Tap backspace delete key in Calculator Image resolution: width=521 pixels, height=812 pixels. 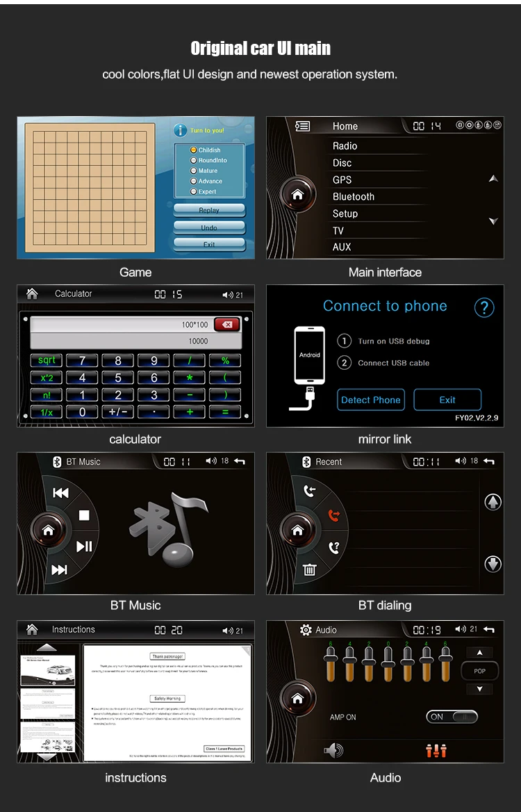226,325
